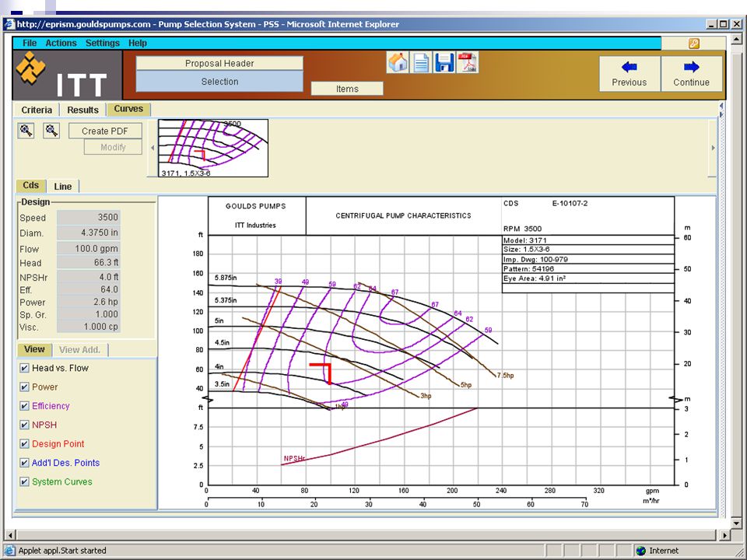
Task: Open the Items section
Action: pos(347,89)
